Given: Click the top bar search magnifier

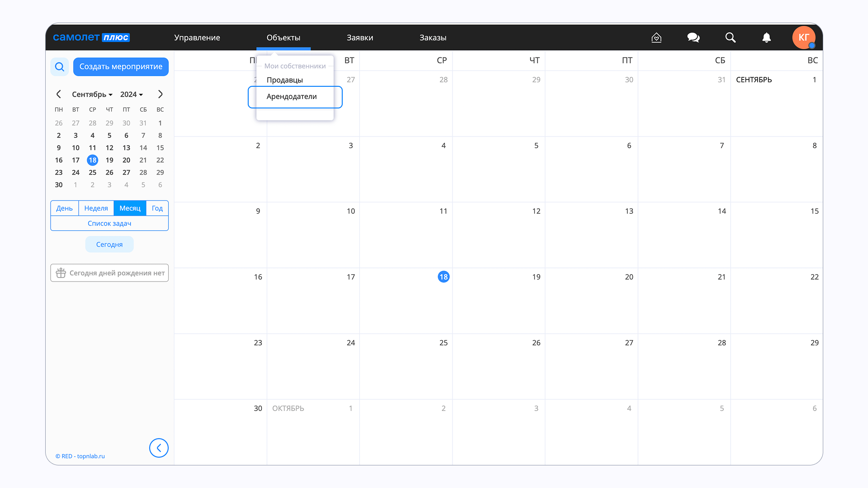Looking at the screenshot, I should point(730,38).
